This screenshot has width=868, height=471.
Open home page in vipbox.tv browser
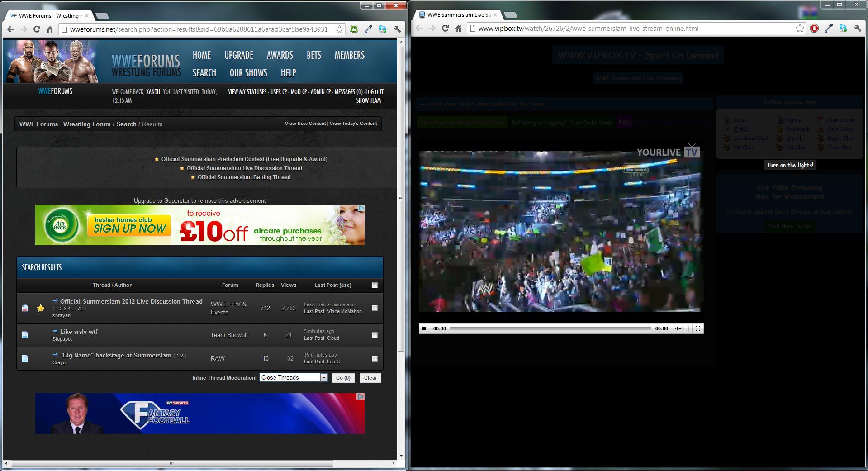point(458,28)
